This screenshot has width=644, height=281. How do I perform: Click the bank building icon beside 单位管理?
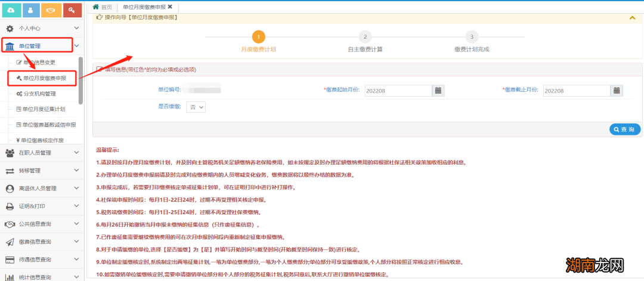(x=10, y=46)
